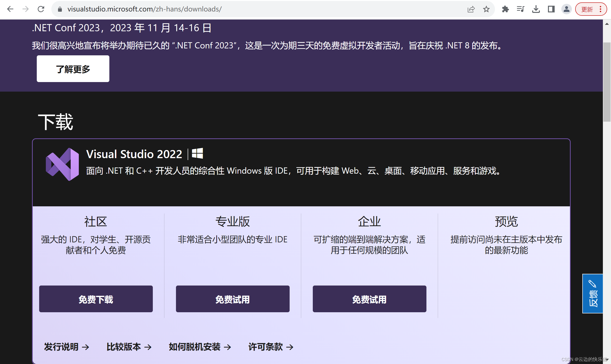The height and width of the screenshot is (364, 611).
Task: Open the extensions puzzle icon
Action: click(x=505, y=9)
